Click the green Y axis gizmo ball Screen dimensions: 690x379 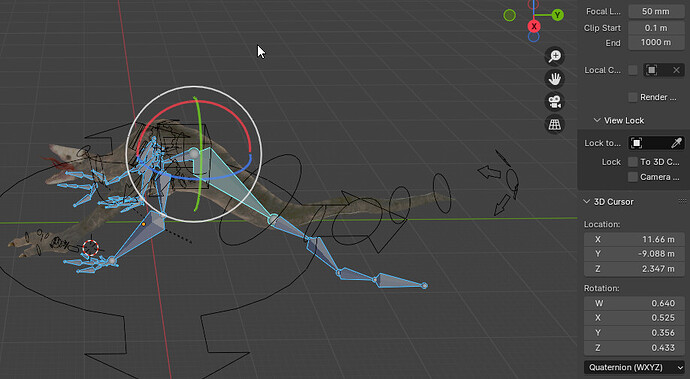tap(558, 15)
